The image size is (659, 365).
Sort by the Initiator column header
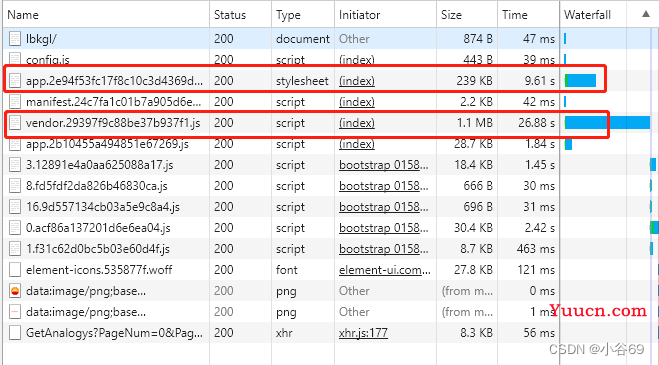(x=385, y=15)
